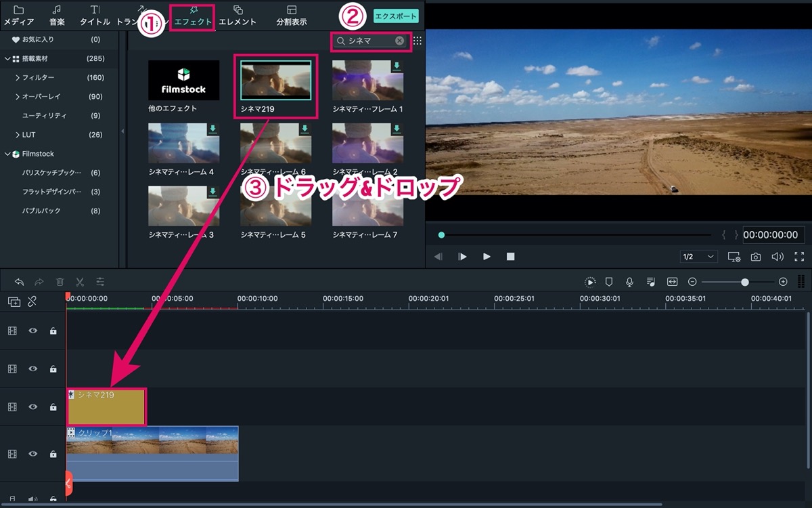
Task: Click the render preview icon
Action: click(x=591, y=282)
